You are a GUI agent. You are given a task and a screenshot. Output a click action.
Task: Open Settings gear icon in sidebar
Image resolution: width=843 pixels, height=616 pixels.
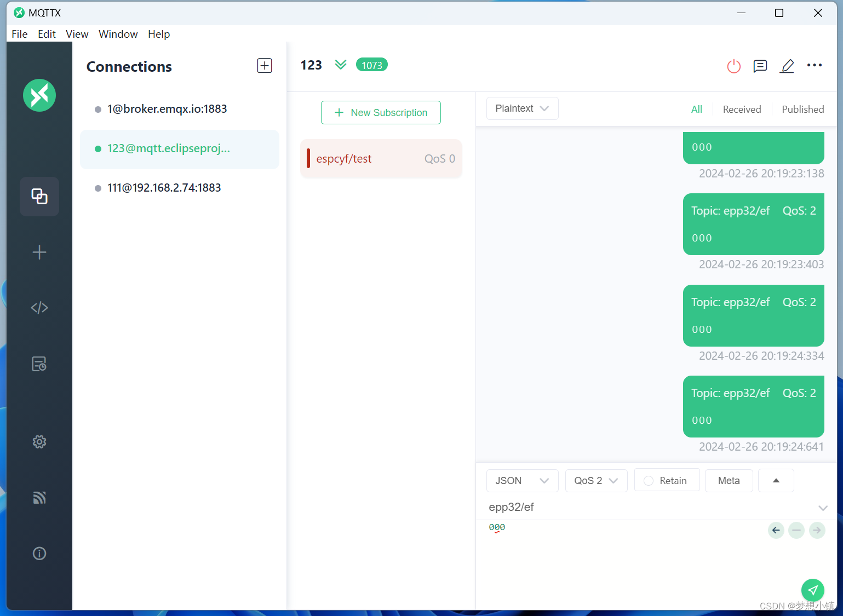pyautogui.click(x=39, y=442)
